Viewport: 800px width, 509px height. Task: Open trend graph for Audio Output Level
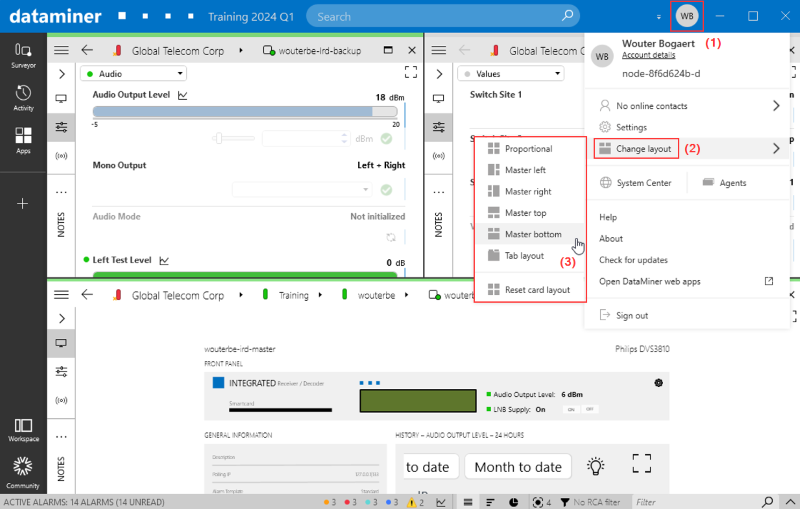click(183, 95)
